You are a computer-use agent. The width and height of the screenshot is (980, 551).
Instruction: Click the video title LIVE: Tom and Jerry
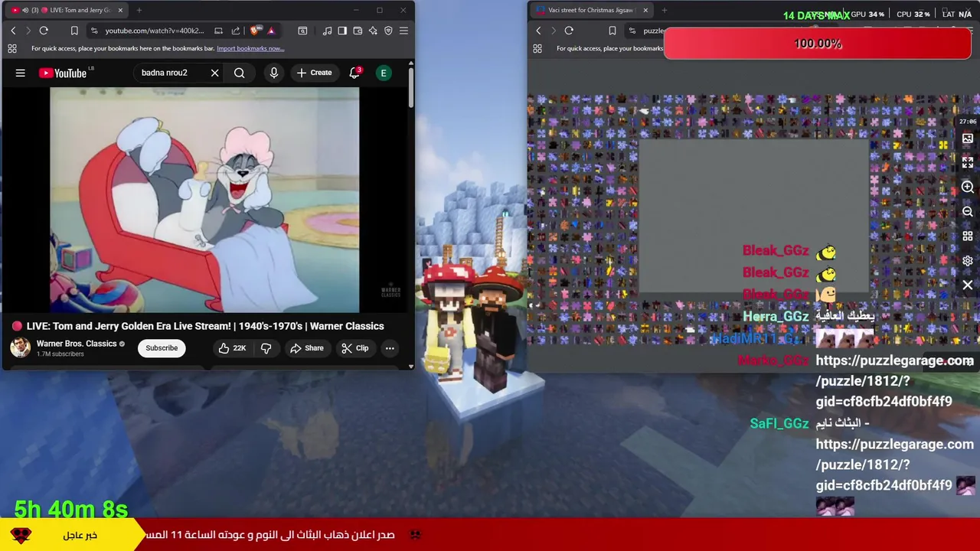click(x=205, y=326)
